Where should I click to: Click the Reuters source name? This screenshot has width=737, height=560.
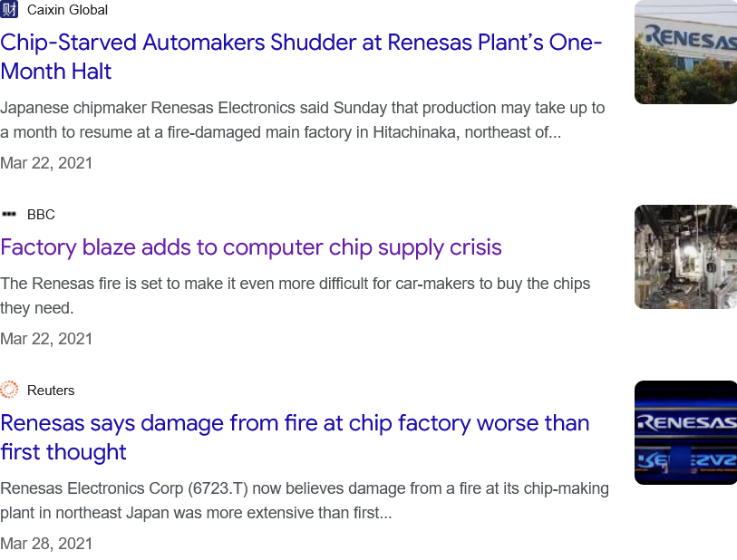click(x=51, y=390)
